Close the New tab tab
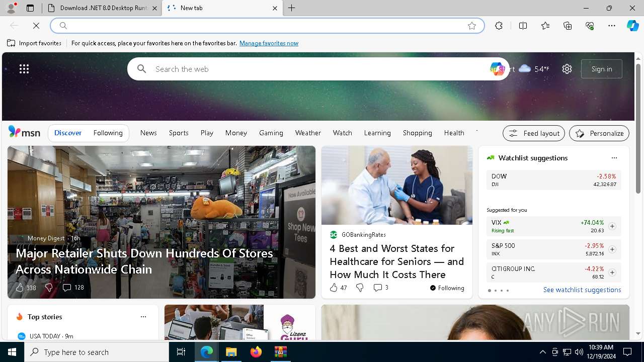 click(x=275, y=8)
